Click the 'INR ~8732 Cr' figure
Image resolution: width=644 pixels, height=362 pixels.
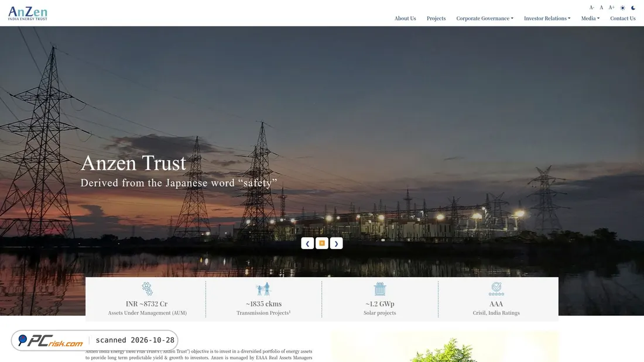click(x=146, y=304)
